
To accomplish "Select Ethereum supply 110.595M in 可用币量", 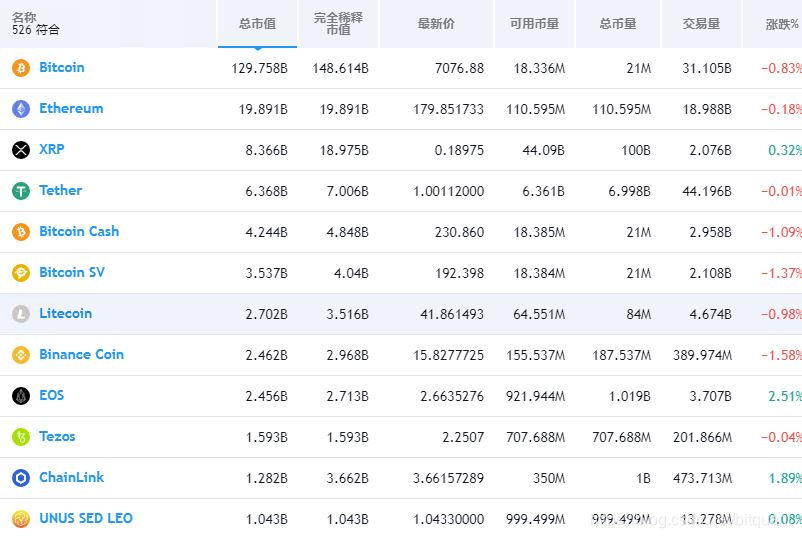I will point(536,109).
